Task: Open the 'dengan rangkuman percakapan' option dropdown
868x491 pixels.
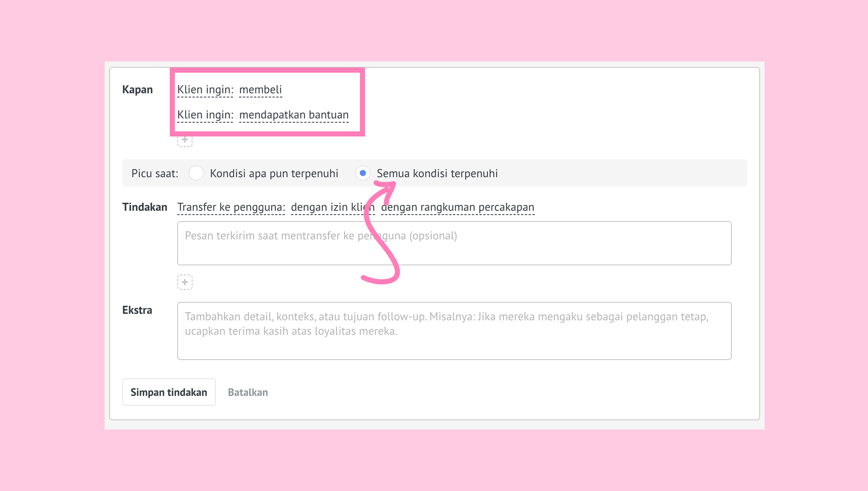Action: [x=457, y=207]
